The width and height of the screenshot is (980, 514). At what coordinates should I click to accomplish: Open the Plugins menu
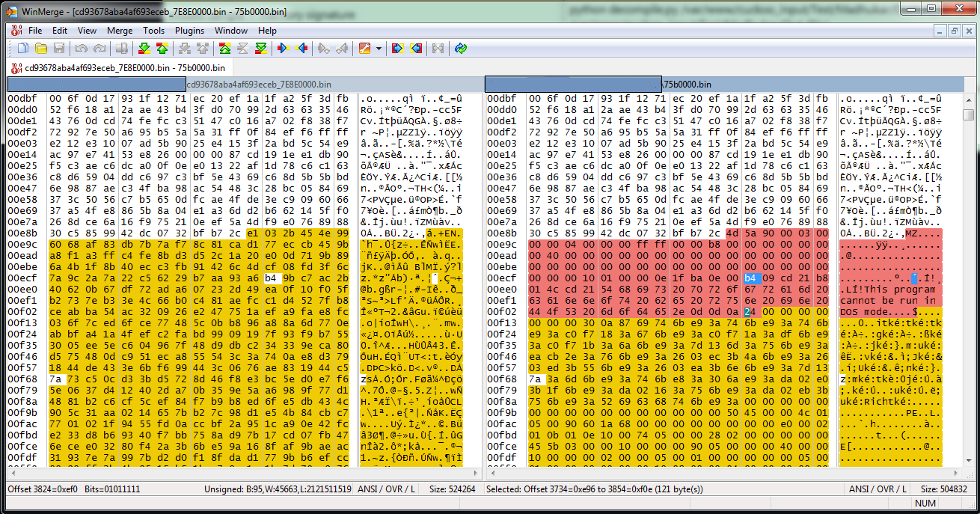click(x=189, y=31)
